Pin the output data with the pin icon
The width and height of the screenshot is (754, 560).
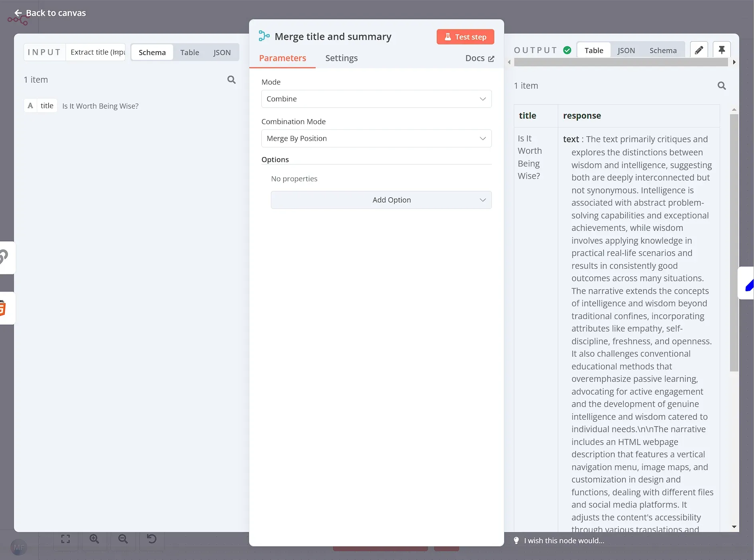722,50
